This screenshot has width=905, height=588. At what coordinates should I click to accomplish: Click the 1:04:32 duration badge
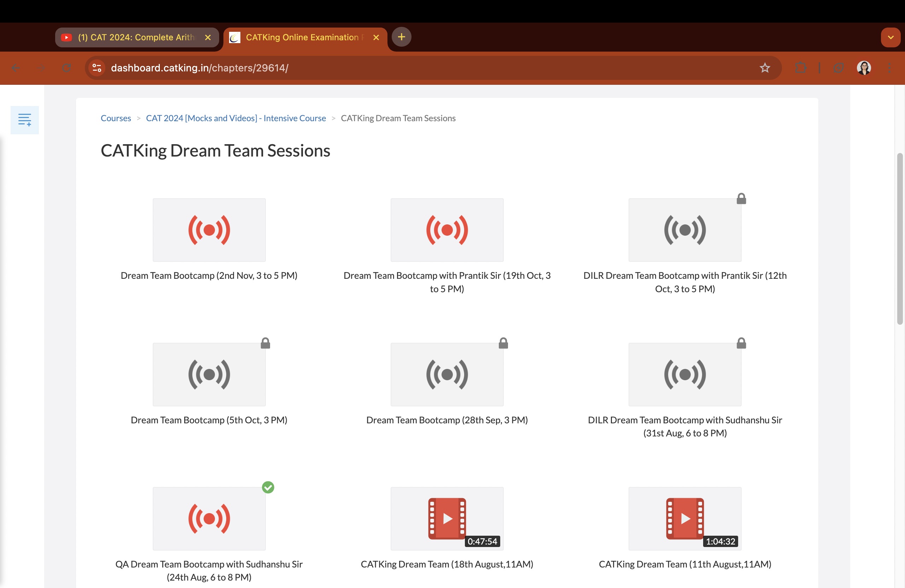[x=720, y=541]
